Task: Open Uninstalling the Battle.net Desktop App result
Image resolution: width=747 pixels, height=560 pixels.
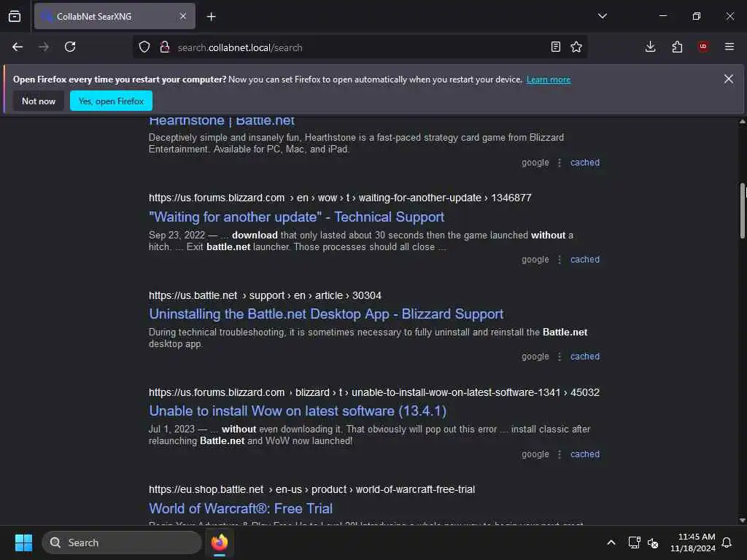Action: 326,314
